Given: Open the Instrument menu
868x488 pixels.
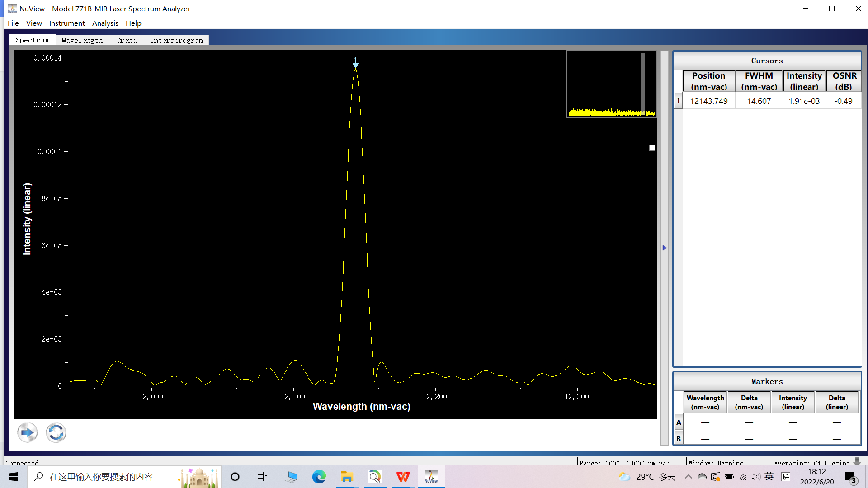Looking at the screenshot, I should [67, 23].
